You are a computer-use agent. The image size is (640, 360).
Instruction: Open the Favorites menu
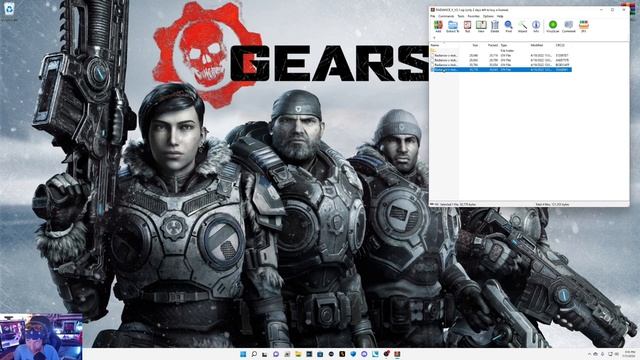[x=473, y=16]
